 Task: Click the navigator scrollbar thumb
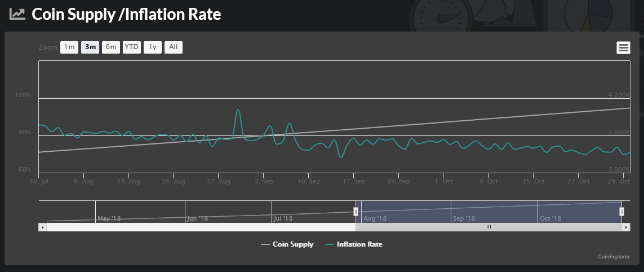click(488, 227)
